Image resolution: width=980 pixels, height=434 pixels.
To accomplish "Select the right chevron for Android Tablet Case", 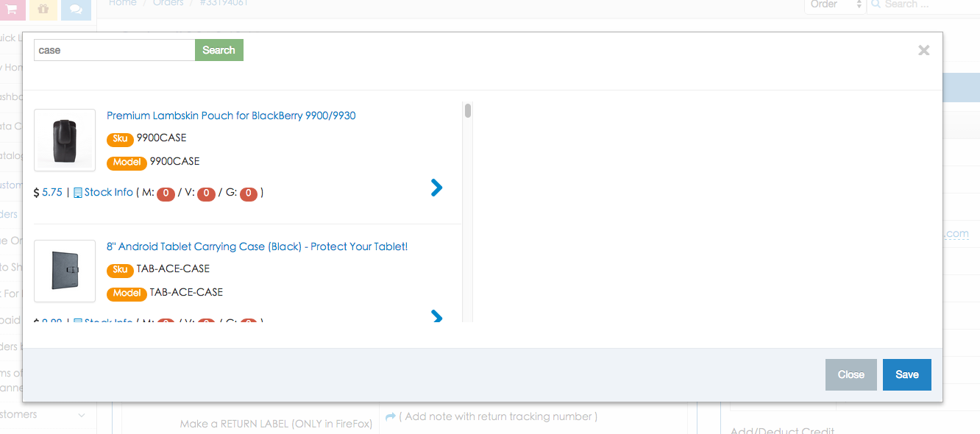I will pyautogui.click(x=436, y=317).
